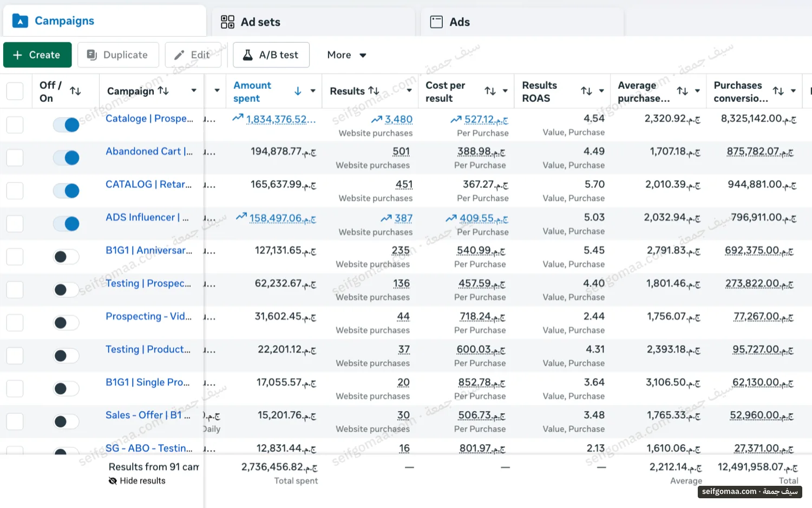
Task: Sort by Results ROAS arrows
Action: point(586,91)
